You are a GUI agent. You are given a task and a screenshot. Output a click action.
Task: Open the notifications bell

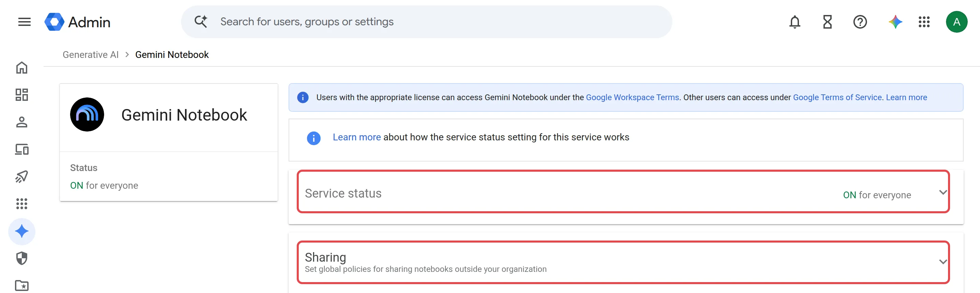click(x=794, y=22)
